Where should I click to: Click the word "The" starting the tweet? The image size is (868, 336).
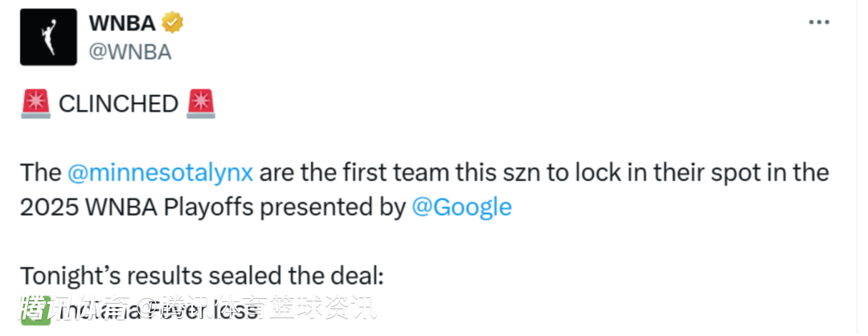pyautogui.click(x=40, y=172)
